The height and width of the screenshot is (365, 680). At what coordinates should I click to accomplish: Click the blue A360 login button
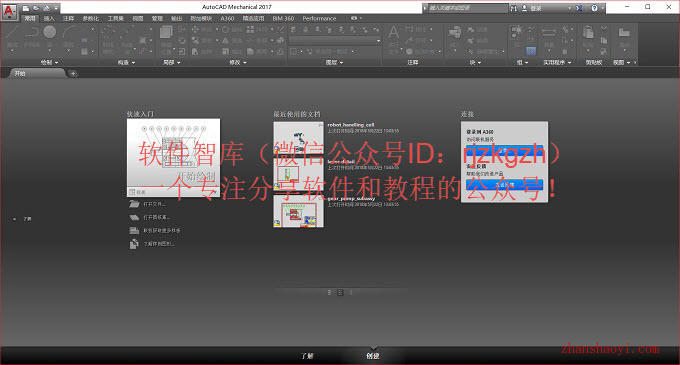[504, 150]
